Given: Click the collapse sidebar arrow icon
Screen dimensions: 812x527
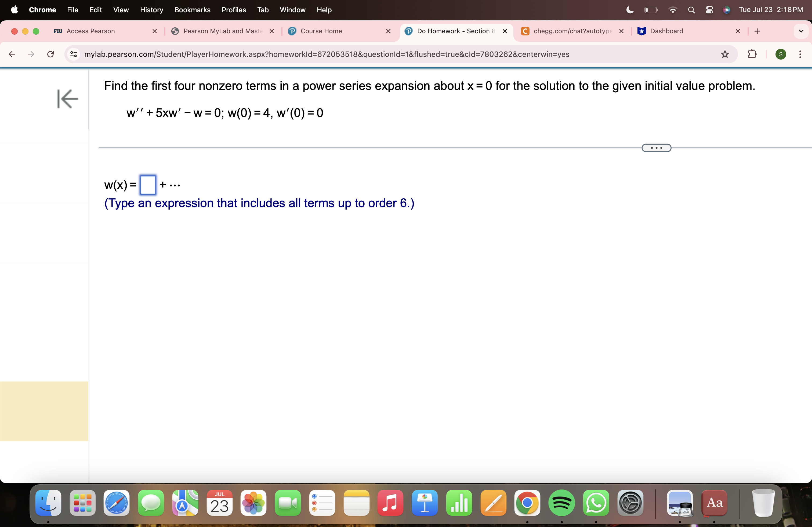Looking at the screenshot, I should tap(68, 99).
